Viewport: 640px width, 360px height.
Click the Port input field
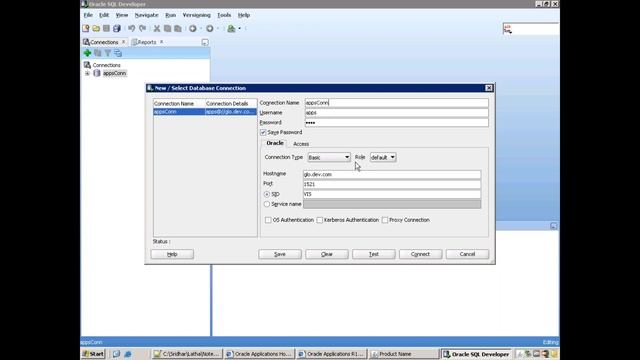click(392, 184)
